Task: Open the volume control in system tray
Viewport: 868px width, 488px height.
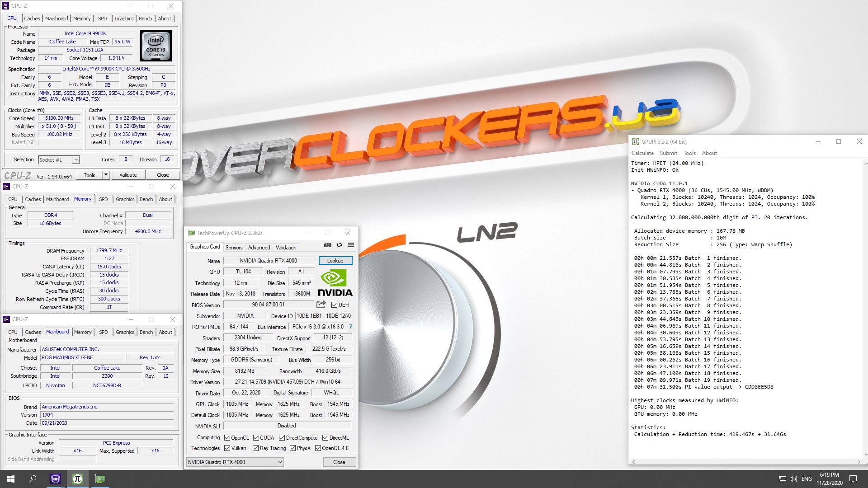Action: coord(793,479)
